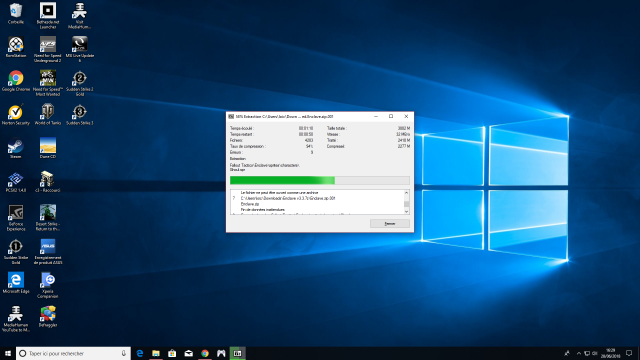Screen dimensions: 640x360
Task: Open Norton Security desktop icon
Action: (x=16, y=114)
